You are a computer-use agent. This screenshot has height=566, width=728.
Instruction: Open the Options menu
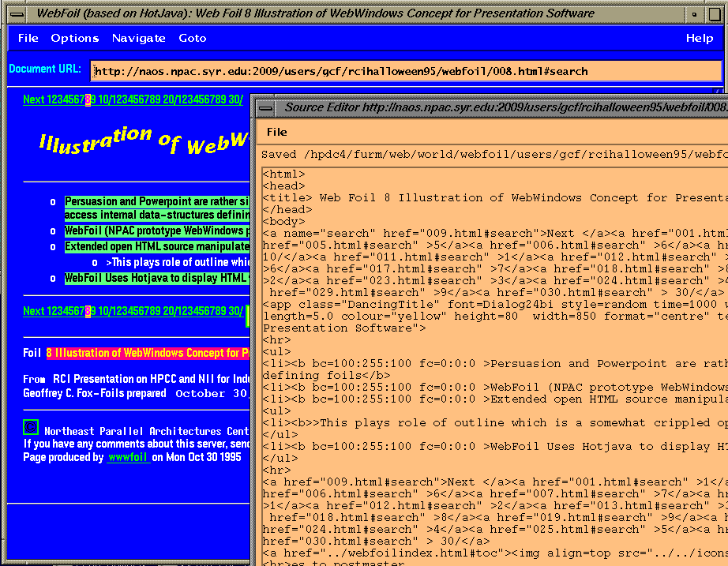[x=75, y=38]
